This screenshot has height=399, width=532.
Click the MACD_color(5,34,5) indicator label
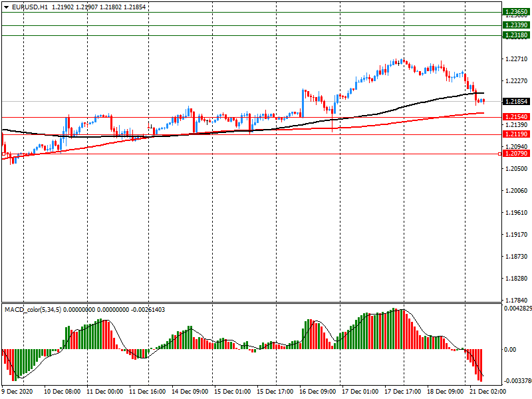click(33, 310)
